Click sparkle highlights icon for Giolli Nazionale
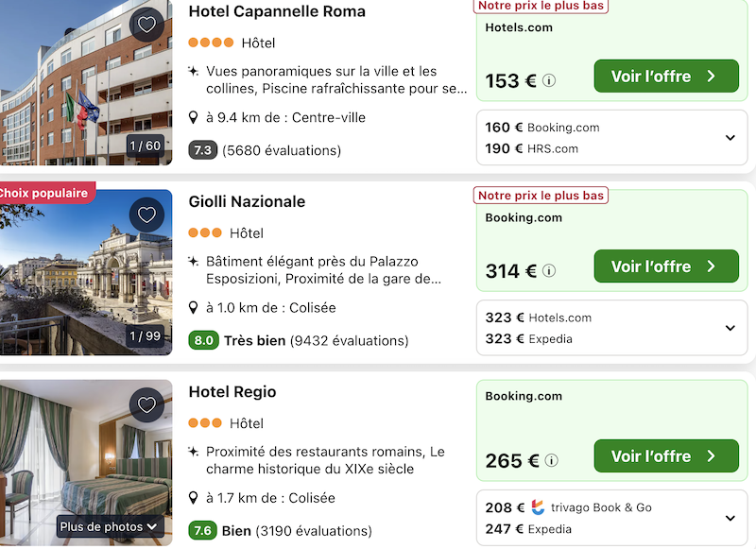 (194, 262)
